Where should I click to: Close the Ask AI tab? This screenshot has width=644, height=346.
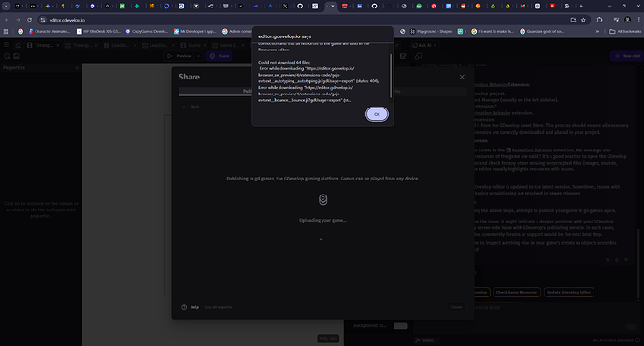[436, 45]
